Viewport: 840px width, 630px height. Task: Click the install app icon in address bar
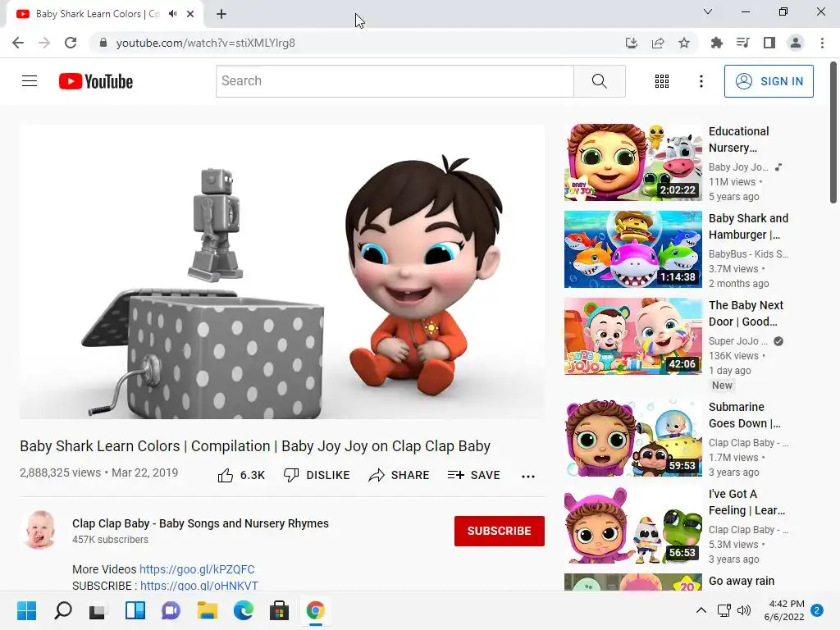[x=632, y=43]
